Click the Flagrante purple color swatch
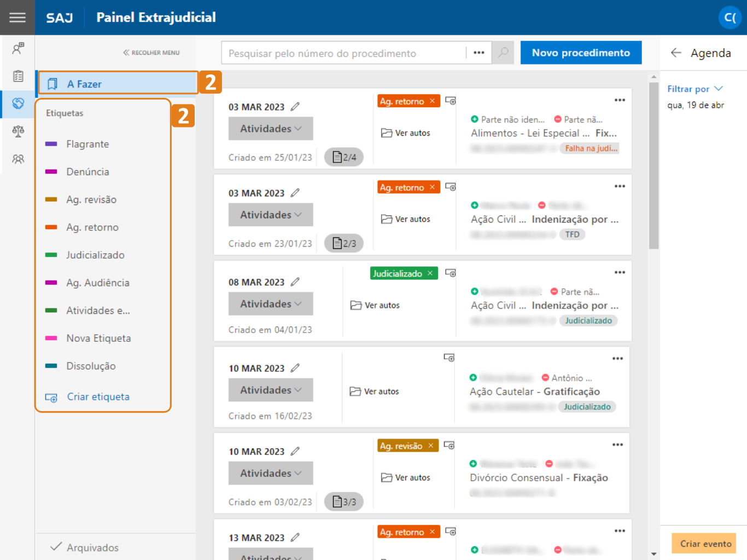Image resolution: width=747 pixels, height=560 pixels. pyautogui.click(x=51, y=144)
